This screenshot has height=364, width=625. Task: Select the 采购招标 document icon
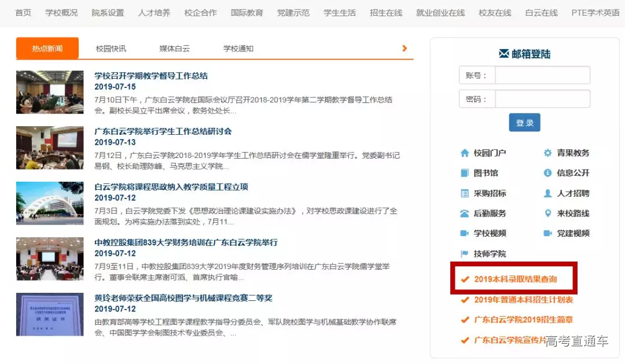(x=465, y=193)
